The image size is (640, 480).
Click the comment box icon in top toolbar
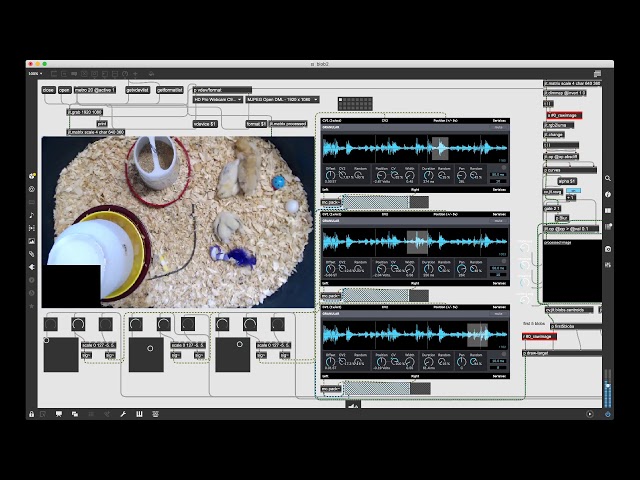click(74, 74)
